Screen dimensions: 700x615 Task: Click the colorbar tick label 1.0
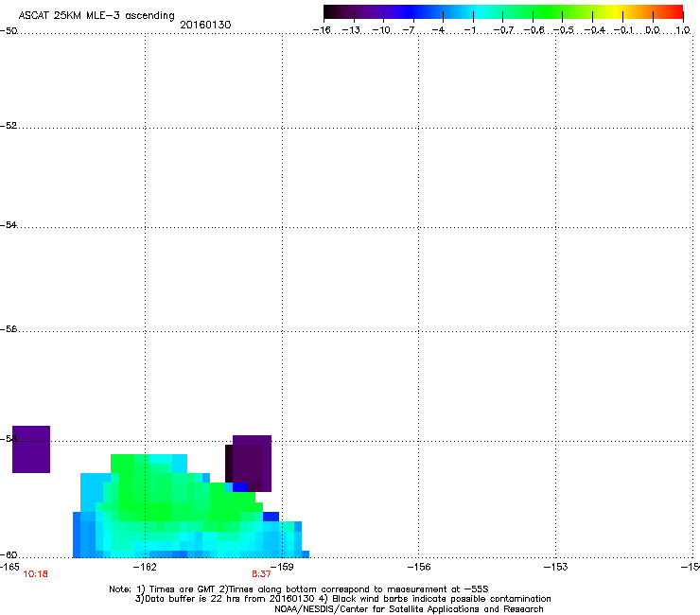click(x=683, y=30)
